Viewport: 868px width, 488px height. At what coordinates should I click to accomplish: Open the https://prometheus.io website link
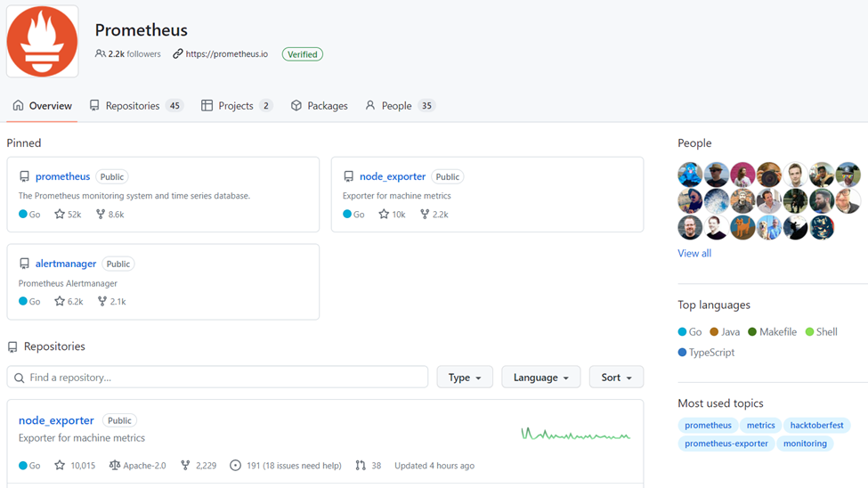pos(226,54)
